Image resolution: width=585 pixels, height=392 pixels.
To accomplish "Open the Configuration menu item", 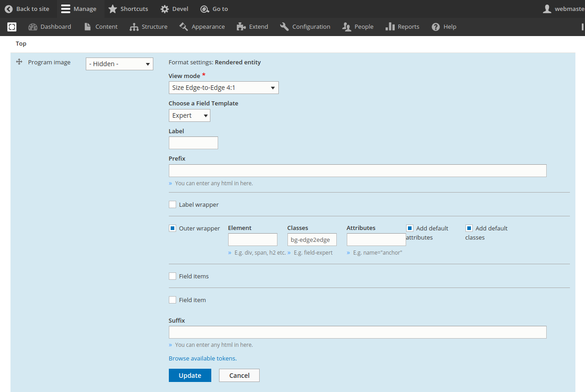I will (x=305, y=27).
